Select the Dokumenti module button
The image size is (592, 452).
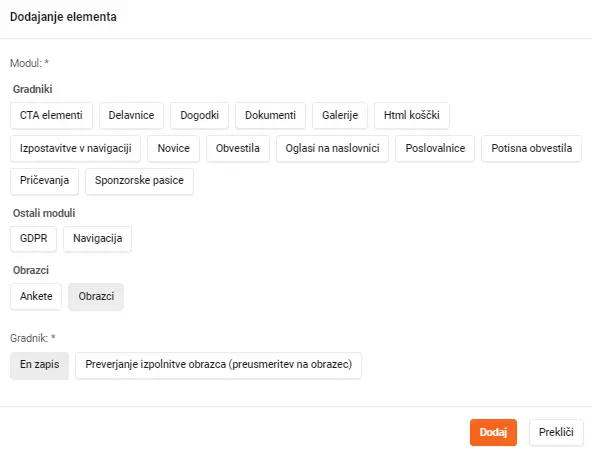(x=270, y=116)
